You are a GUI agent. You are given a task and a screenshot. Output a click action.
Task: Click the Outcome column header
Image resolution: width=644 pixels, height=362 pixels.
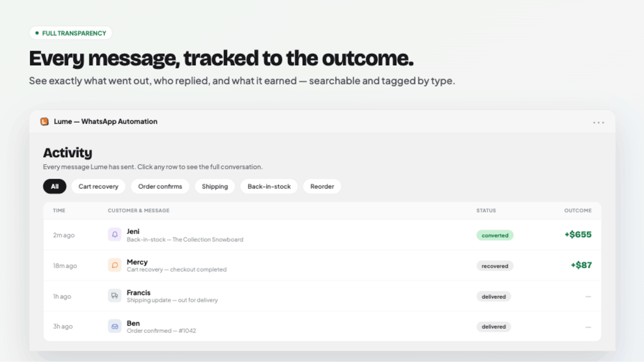pyautogui.click(x=578, y=210)
